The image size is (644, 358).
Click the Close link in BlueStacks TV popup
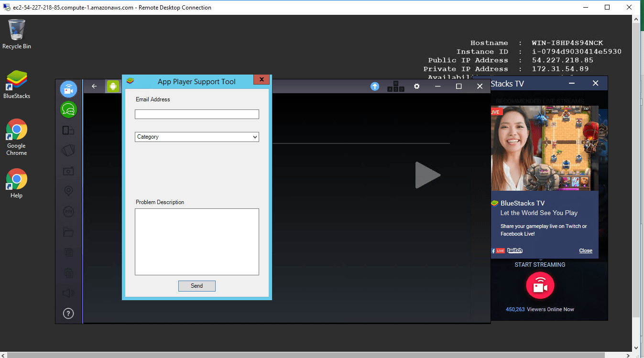pyautogui.click(x=585, y=250)
